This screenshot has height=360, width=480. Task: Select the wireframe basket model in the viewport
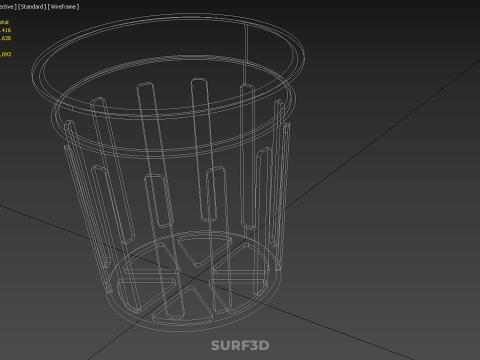(x=168, y=172)
